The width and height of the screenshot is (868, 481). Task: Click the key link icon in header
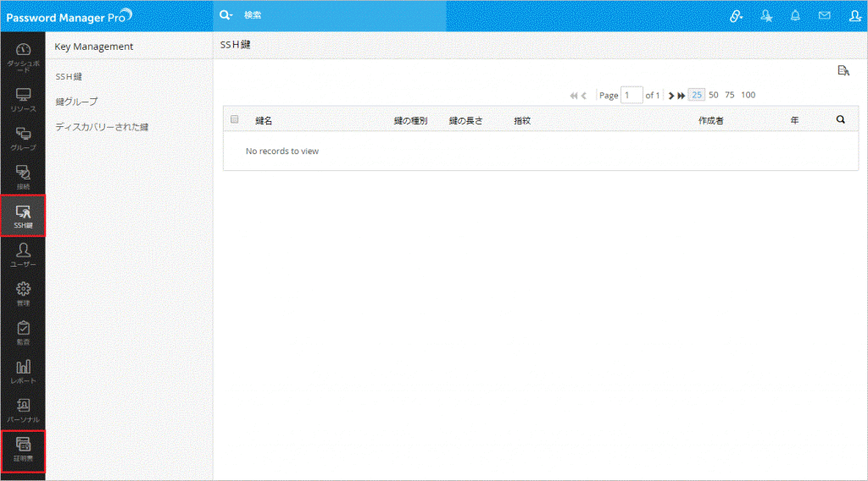pyautogui.click(x=736, y=16)
